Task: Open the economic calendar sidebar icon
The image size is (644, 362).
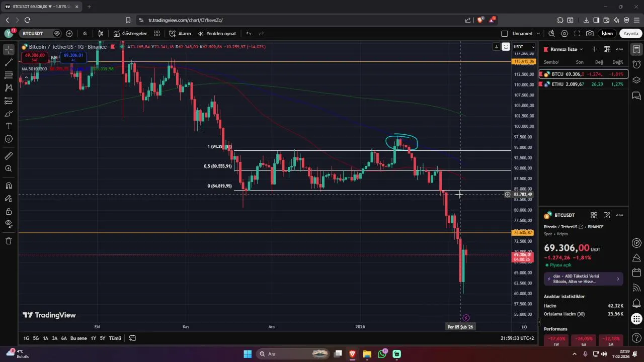Action: tap(636, 273)
